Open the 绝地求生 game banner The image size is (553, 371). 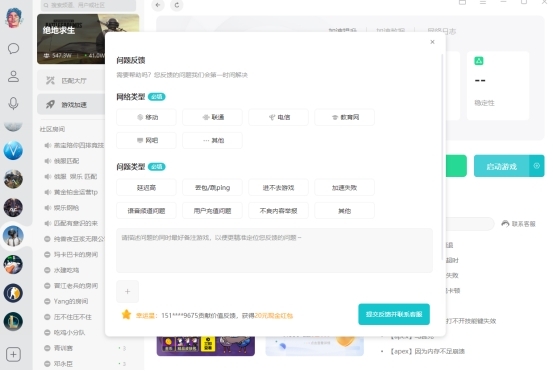click(71, 39)
